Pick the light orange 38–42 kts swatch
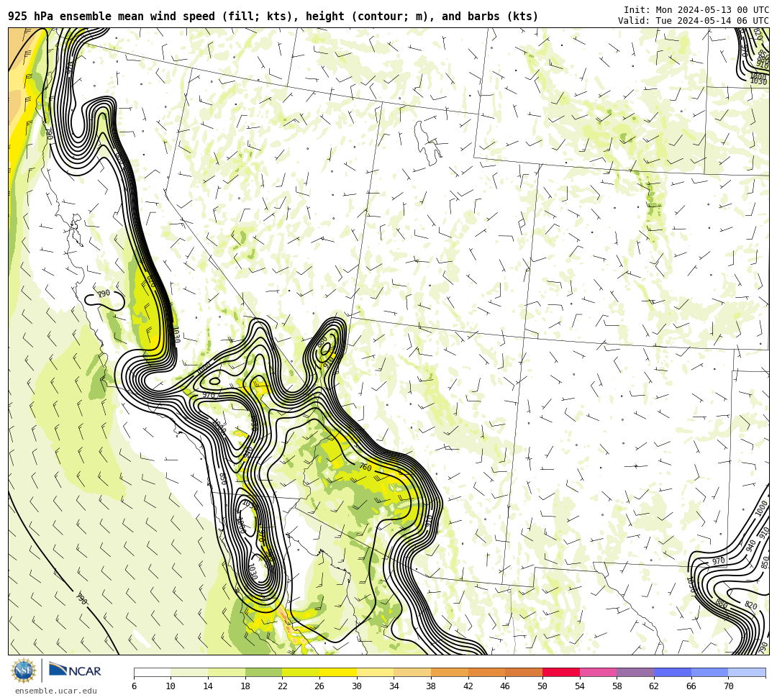 [450, 672]
